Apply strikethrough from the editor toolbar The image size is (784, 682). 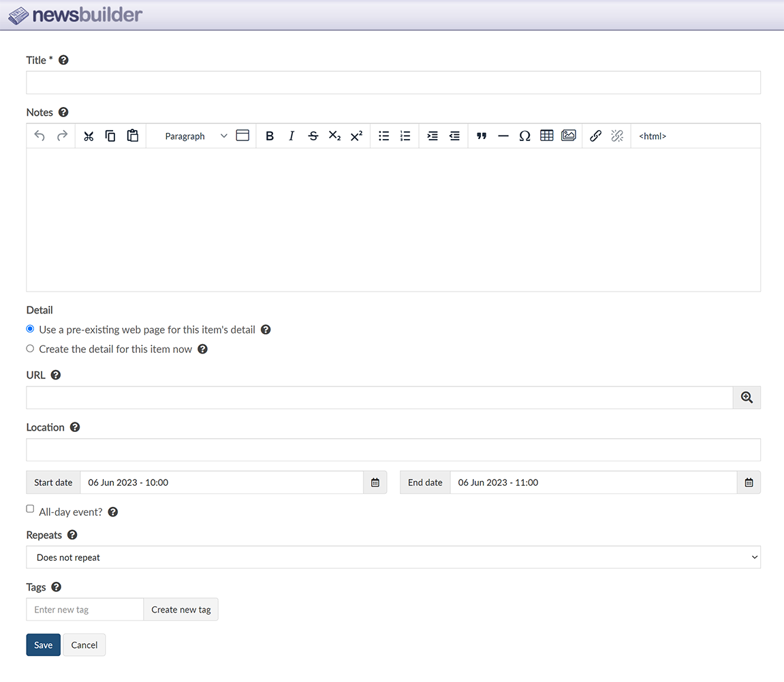click(313, 136)
